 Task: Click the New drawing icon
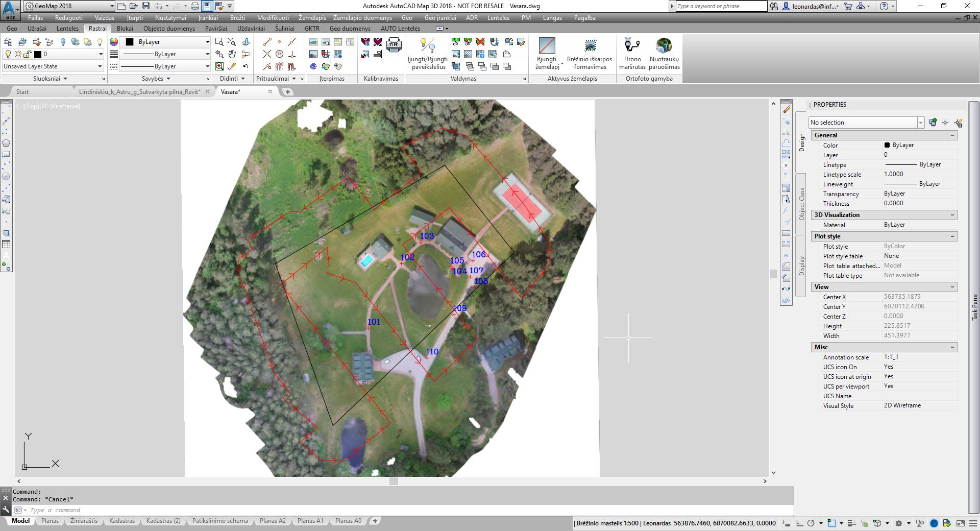121,6
